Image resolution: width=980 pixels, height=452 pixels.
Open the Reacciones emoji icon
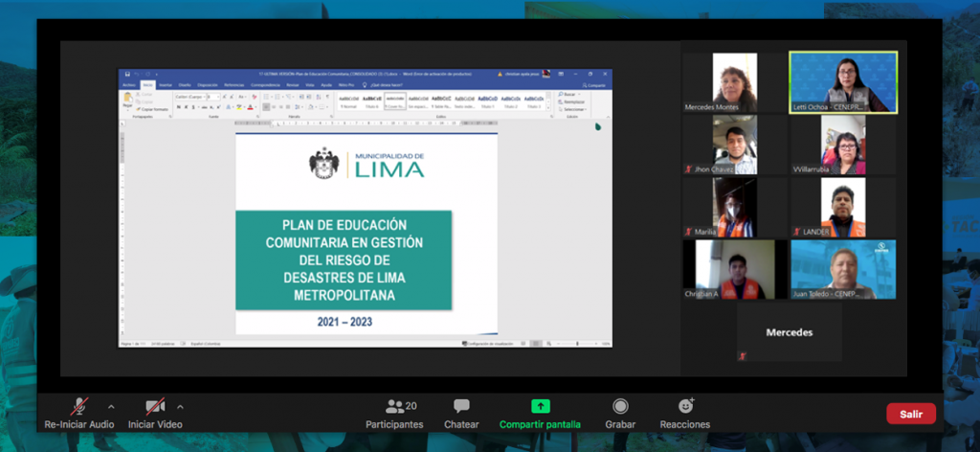point(685,406)
